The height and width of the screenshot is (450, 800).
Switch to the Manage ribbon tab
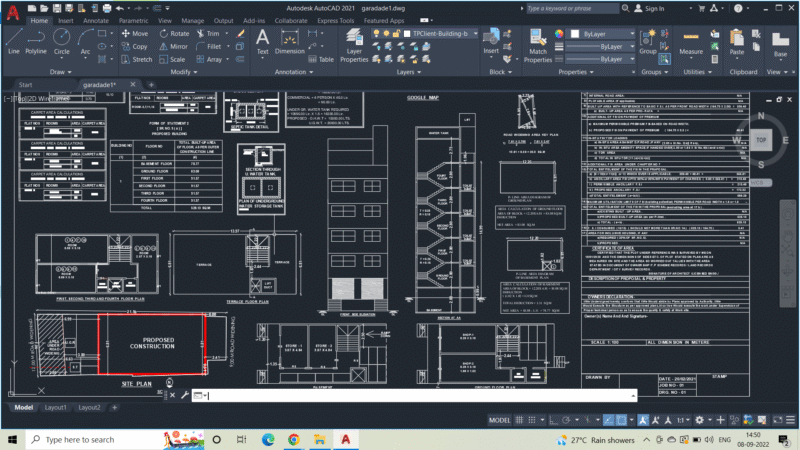(x=192, y=20)
